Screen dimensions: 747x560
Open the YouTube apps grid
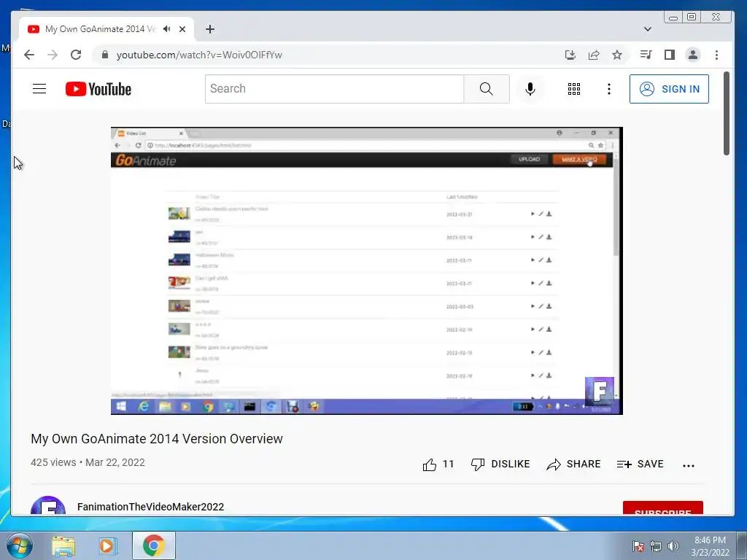tap(574, 89)
